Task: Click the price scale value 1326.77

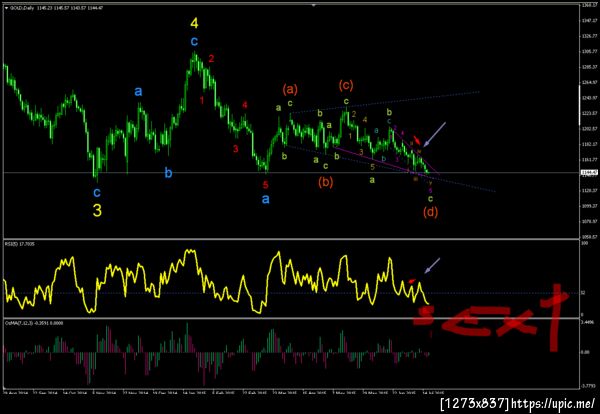Action: click(x=588, y=36)
